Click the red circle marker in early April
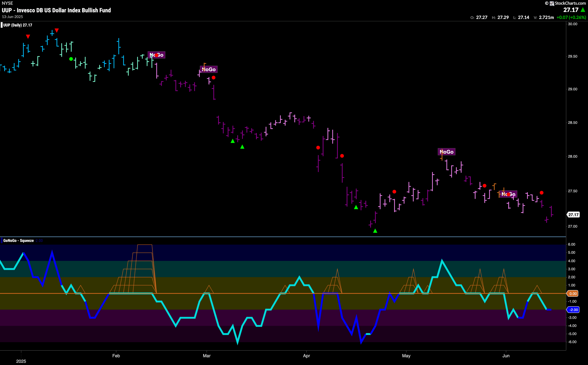This screenshot has height=365, width=588. (318, 148)
